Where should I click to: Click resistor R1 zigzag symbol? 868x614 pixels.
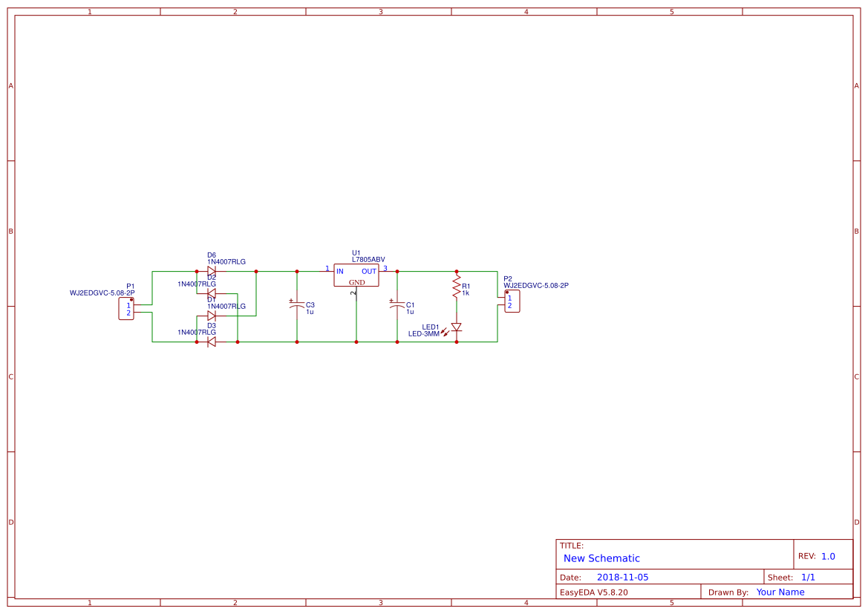click(457, 288)
